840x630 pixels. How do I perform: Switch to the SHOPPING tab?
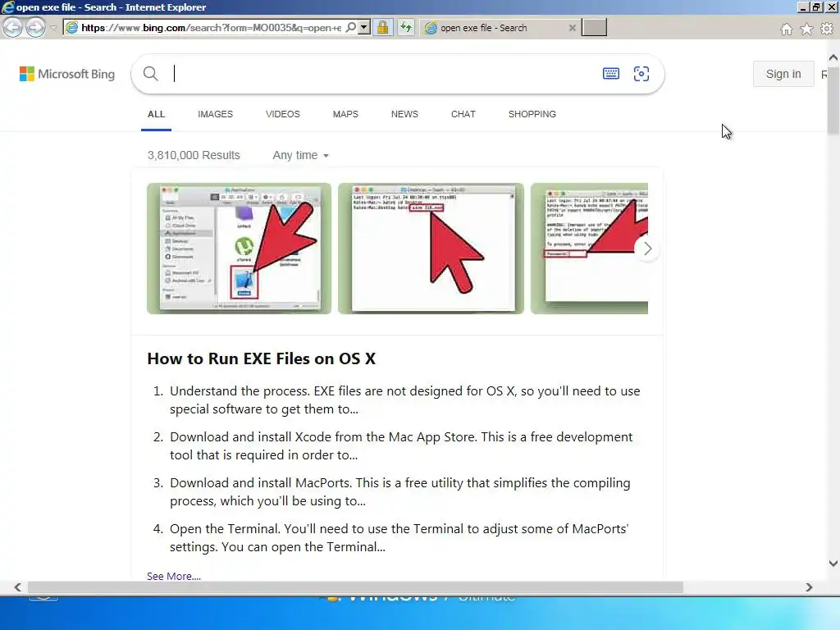coord(532,114)
